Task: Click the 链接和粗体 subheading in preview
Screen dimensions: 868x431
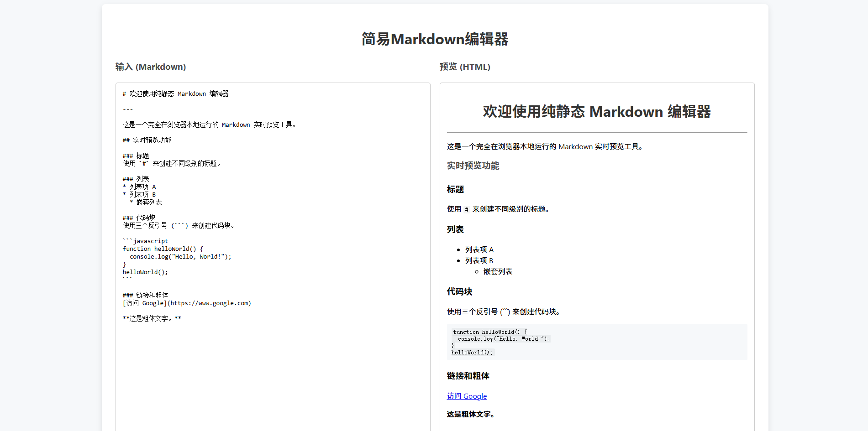Action: [x=468, y=376]
